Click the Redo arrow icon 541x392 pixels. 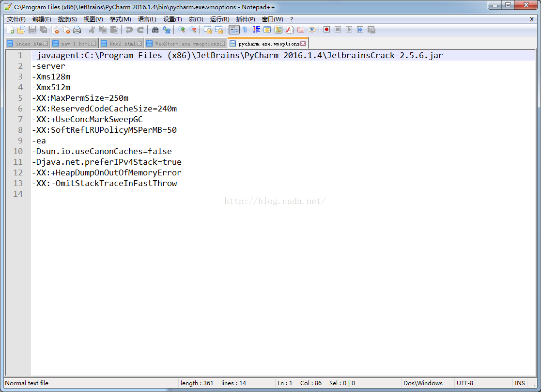(x=140, y=30)
